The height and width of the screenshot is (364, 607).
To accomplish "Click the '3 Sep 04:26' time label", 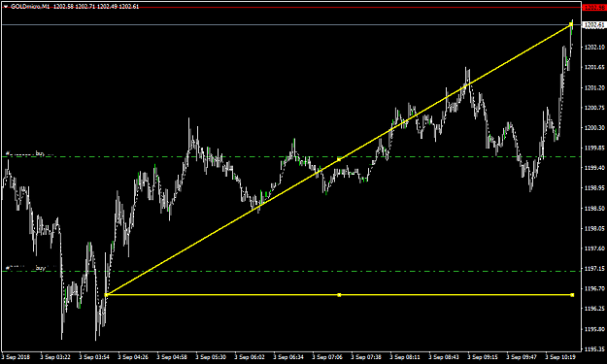I will click(x=133, y=357).
